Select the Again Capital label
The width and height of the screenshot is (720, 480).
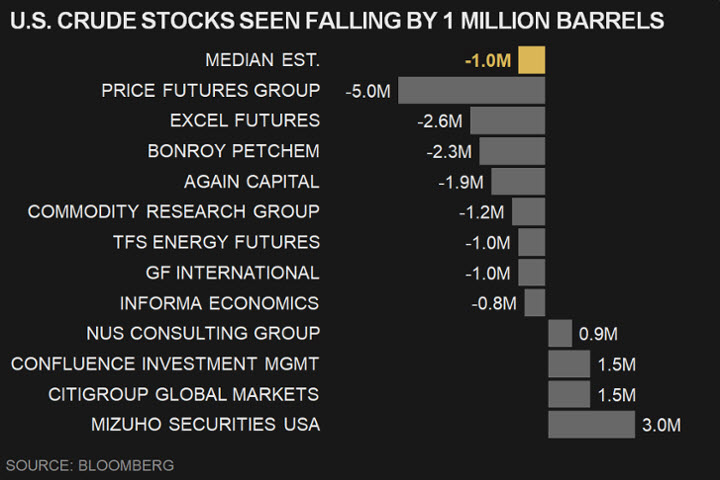pyautogui.click(x=252, y=182)
